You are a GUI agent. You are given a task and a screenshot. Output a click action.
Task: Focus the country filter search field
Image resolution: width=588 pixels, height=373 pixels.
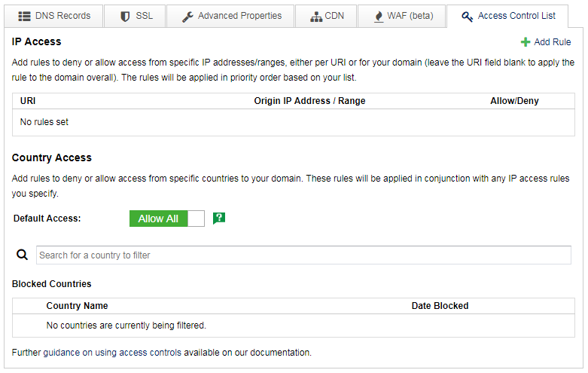(303, 255)
